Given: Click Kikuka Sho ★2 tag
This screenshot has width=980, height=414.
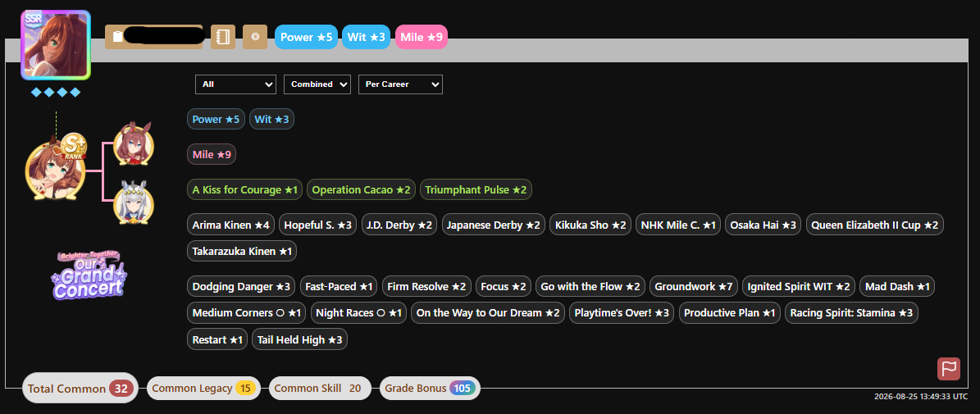Looking at the screenshot, I should tap(590, 225).
